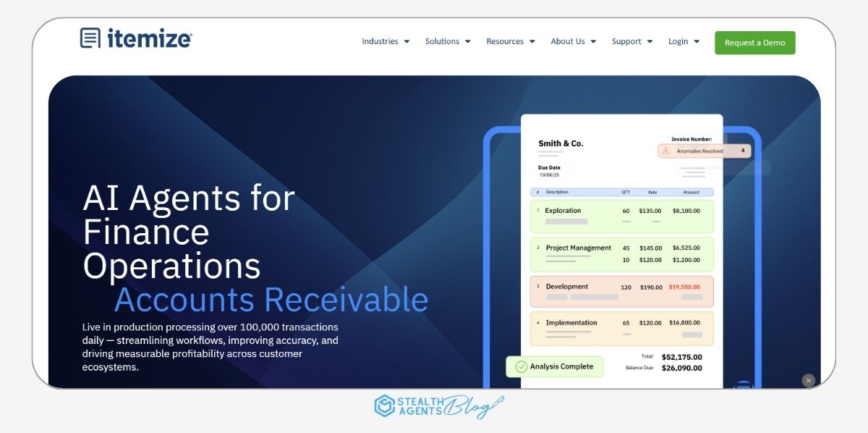Open the Login menu
Screen dimensions: 868x433
click(684, 42)
